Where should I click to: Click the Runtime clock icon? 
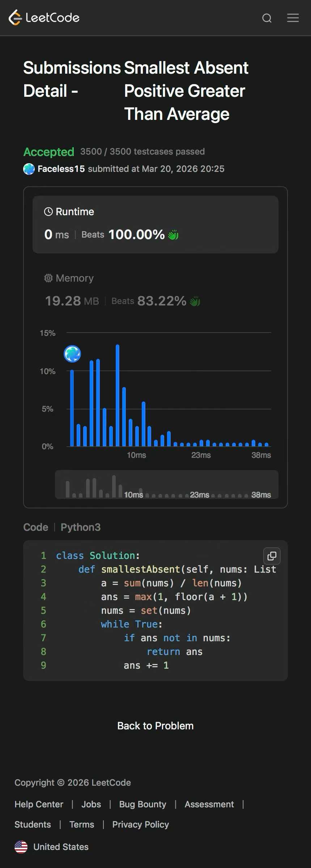[x=48, y=212]
